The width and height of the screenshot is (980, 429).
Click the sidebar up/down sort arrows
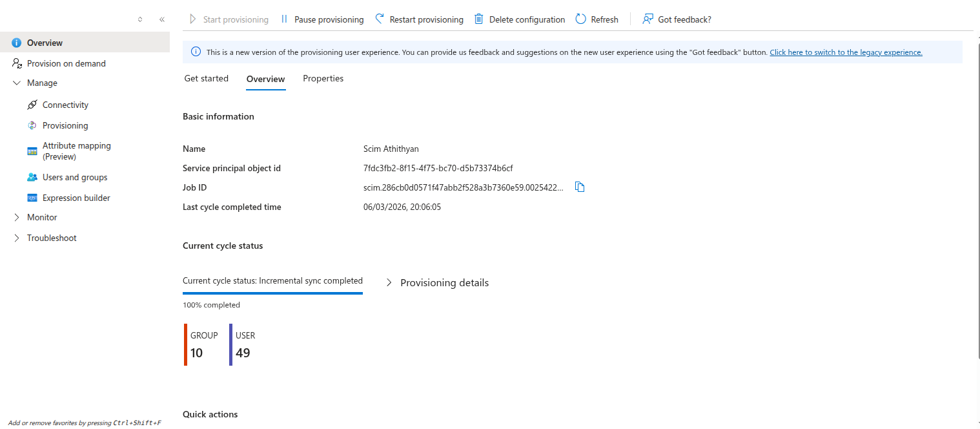[140, 19]
